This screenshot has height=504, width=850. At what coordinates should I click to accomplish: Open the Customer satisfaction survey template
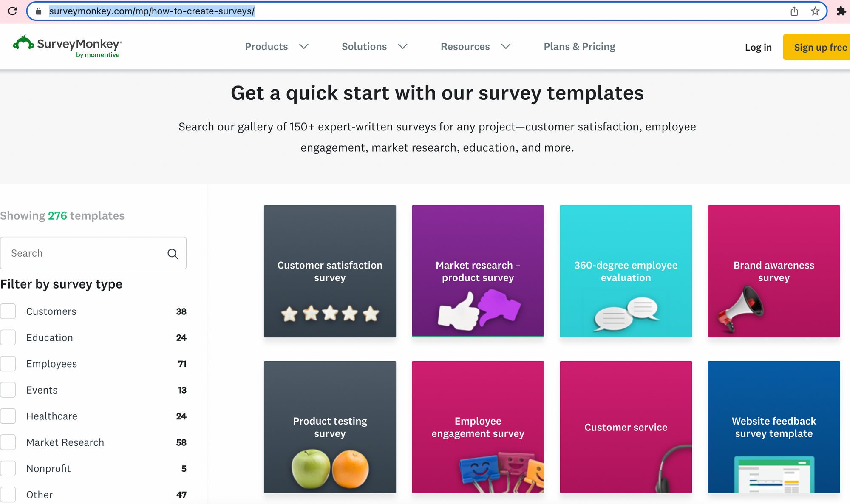[330, 271]
